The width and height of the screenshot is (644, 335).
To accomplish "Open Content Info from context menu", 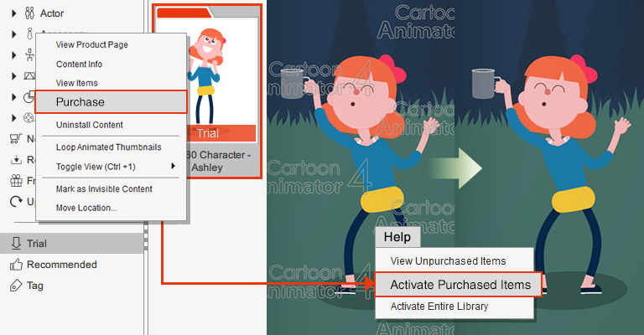I will (79, 64).
